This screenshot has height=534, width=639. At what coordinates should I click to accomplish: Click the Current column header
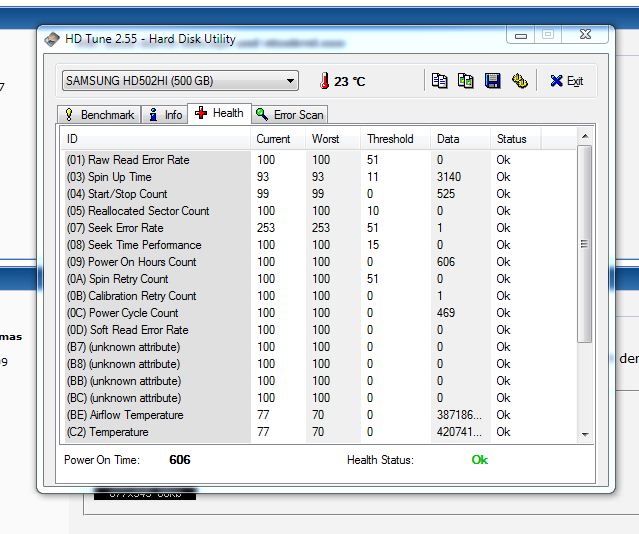278,139
